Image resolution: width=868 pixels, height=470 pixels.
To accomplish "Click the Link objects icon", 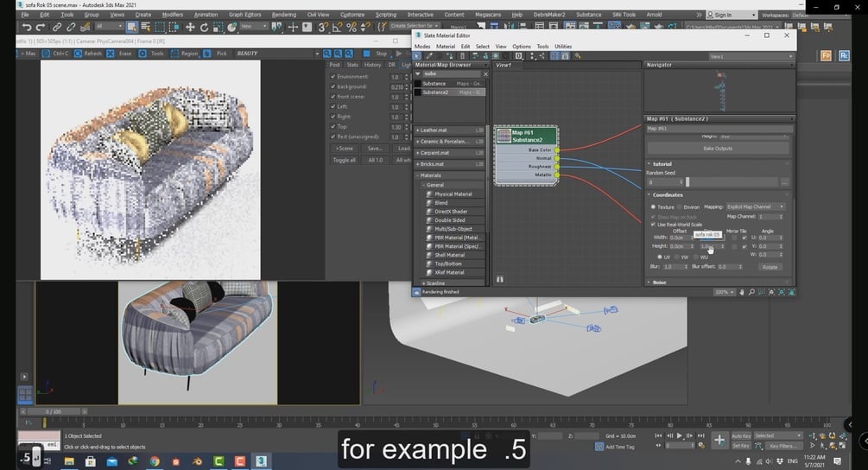I will tap(56, 27).
